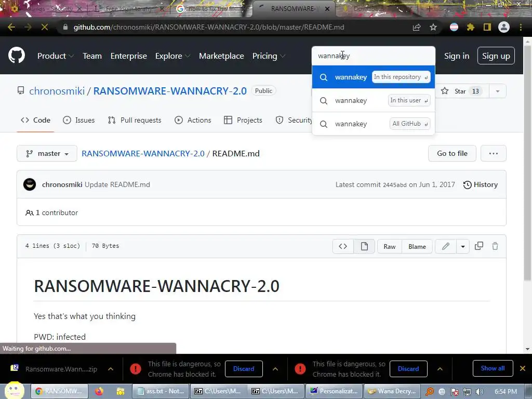Discard the first blocked dangerous download
532x399 pixels.
(x=244, y=369)
